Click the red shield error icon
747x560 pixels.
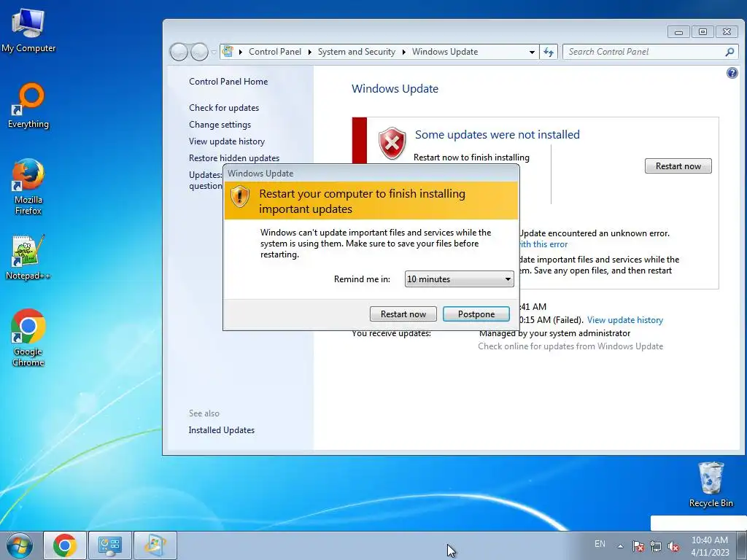coord(392,144)
